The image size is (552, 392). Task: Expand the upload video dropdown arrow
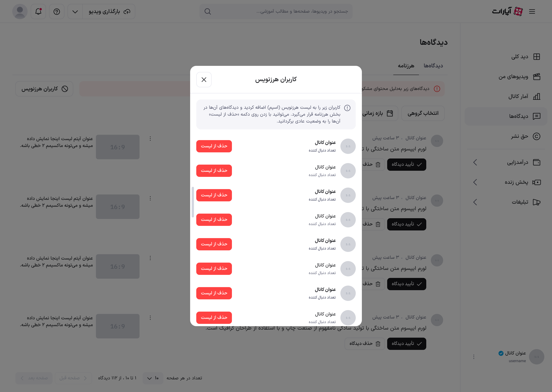(75, 11)
